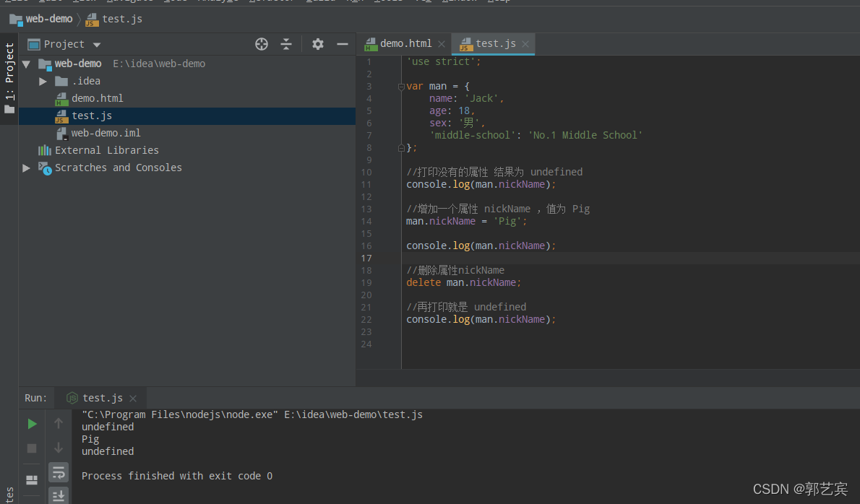This screenshot has height=504, width=860.
Task: Collapse the web-demo root folder
Action: click(x=26, y=64)
